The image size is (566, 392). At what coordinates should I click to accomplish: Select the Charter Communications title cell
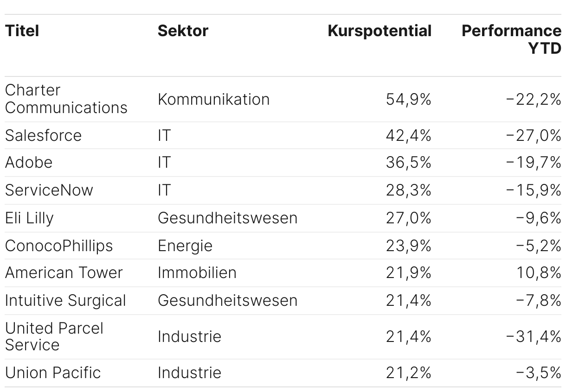[x=66, y=99]
